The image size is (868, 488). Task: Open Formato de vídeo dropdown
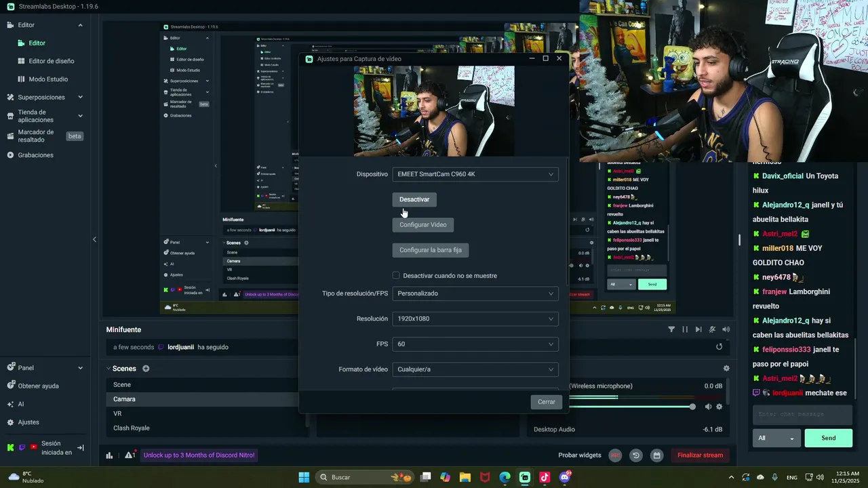(475, 369)
